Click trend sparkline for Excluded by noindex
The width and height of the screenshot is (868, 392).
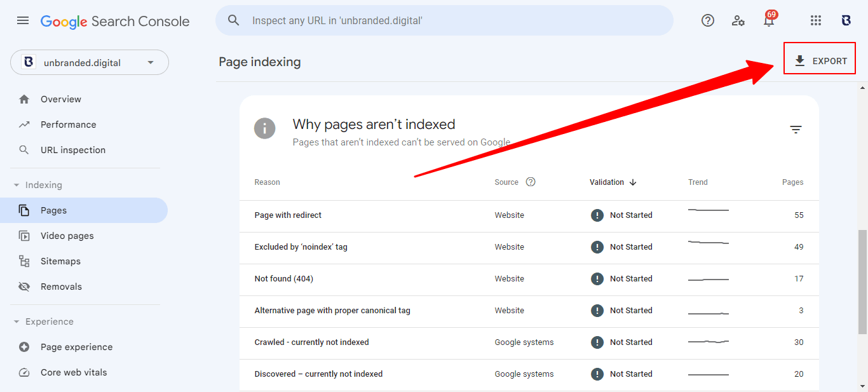click(709, 242)
